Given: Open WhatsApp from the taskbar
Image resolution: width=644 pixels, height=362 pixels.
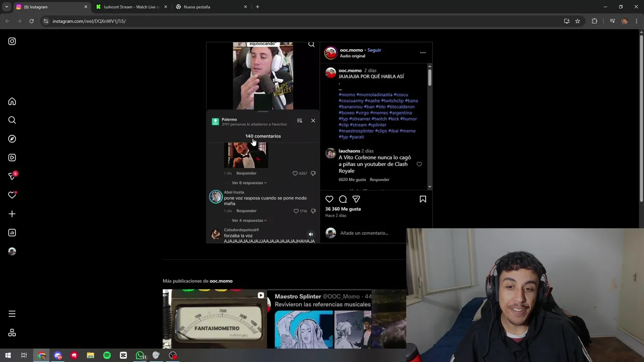Looking at the screenshot, I should [140, 355].
